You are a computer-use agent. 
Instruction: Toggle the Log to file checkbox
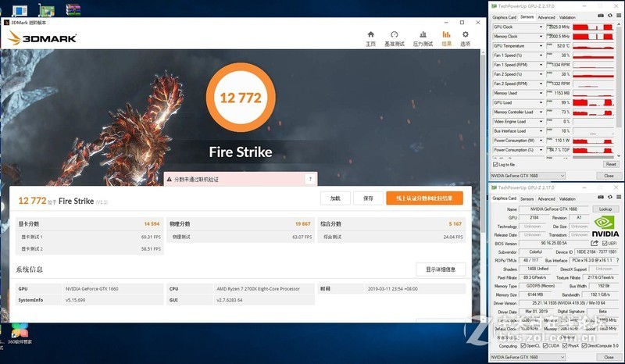(495, 164)
